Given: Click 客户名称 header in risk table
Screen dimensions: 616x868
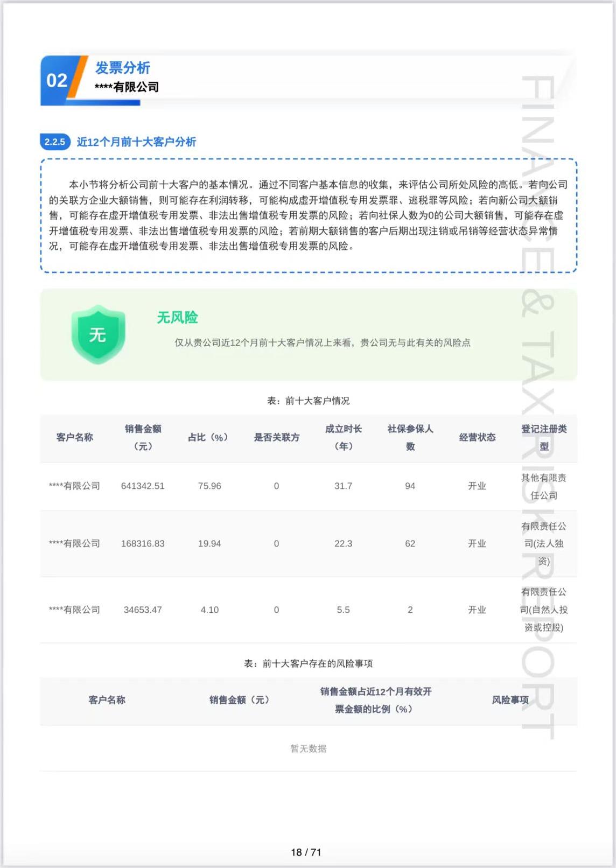Looking at the screenshot, I should 107,700.
